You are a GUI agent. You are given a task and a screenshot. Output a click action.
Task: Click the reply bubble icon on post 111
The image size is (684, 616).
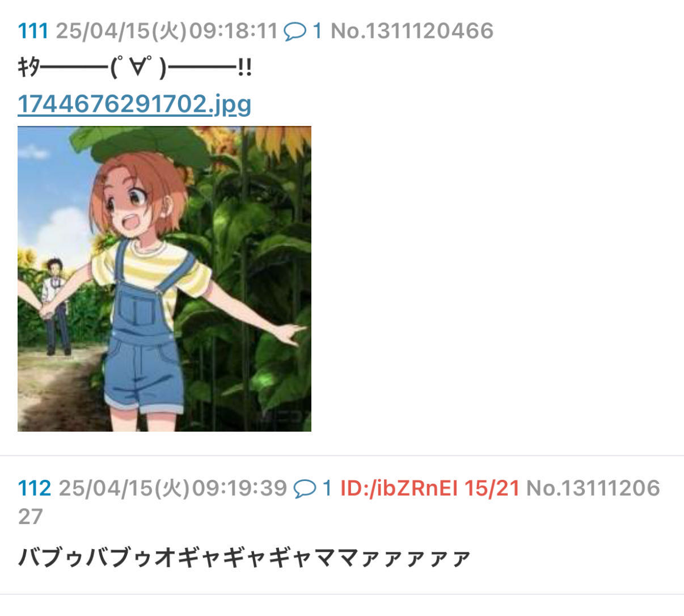(294, 31)
